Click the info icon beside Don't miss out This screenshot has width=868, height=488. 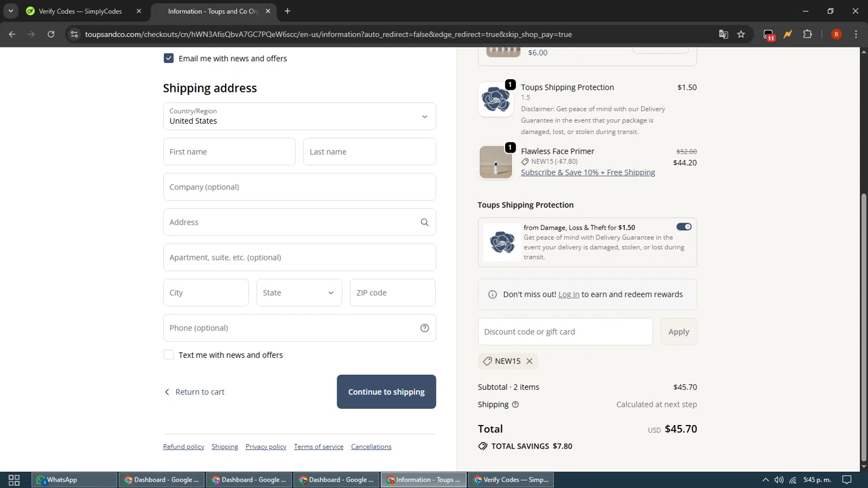pyautogui.click(x=492, y=294)
